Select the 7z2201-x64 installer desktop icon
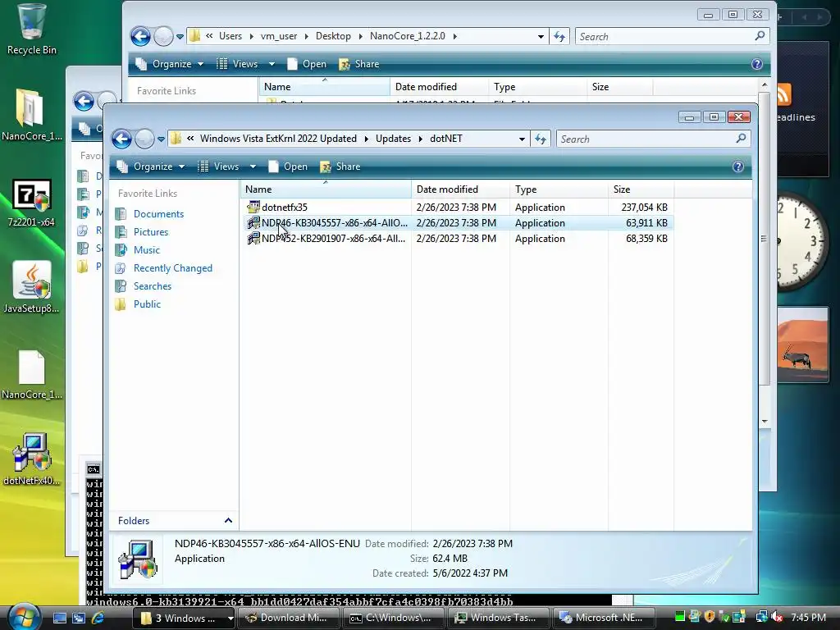 coord(31,203)
